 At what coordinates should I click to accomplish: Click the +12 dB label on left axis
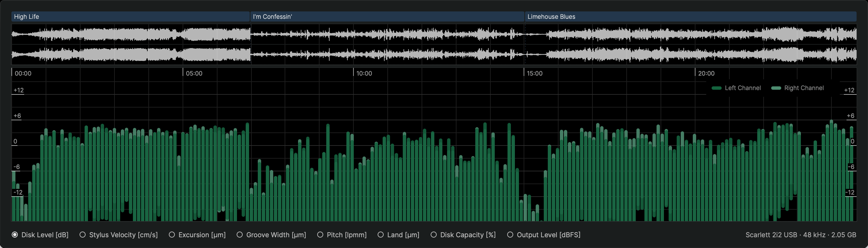coord(18,90)
